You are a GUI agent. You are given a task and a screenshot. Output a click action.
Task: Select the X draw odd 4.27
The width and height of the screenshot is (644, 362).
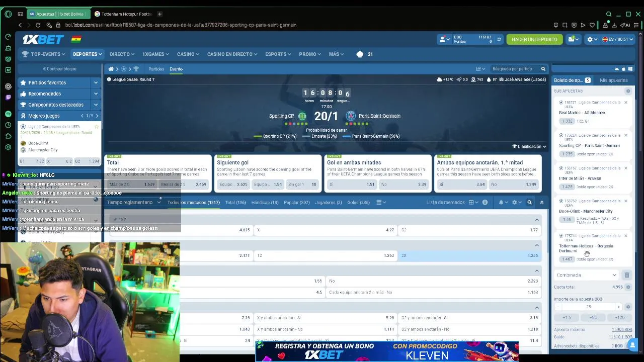(x=326, y=230)
